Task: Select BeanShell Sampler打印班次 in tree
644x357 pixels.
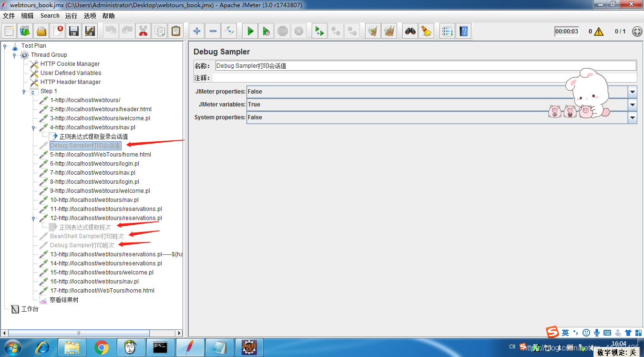Action: [87, 236]
